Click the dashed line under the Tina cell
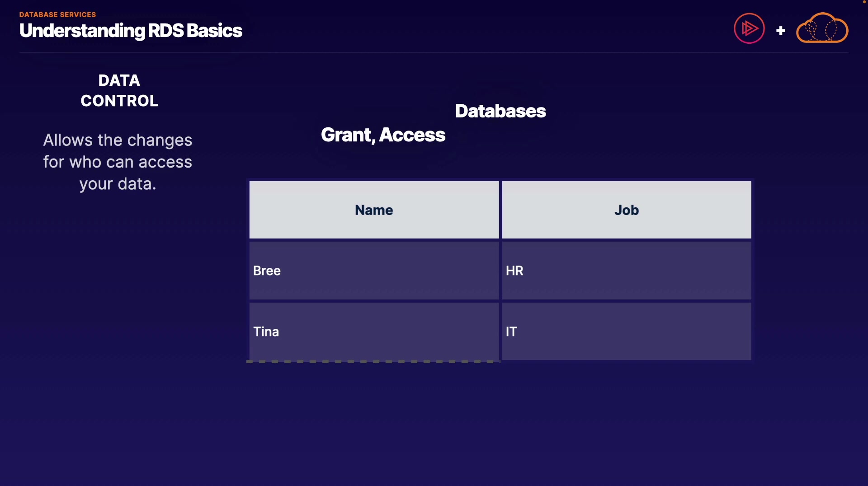The height and width of the screenshot is (486, 868). pyautogui.click(x=373, y=362)
